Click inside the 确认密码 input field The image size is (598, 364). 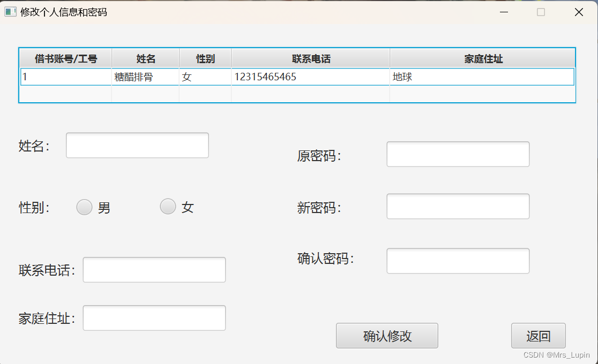pos(458,261)
